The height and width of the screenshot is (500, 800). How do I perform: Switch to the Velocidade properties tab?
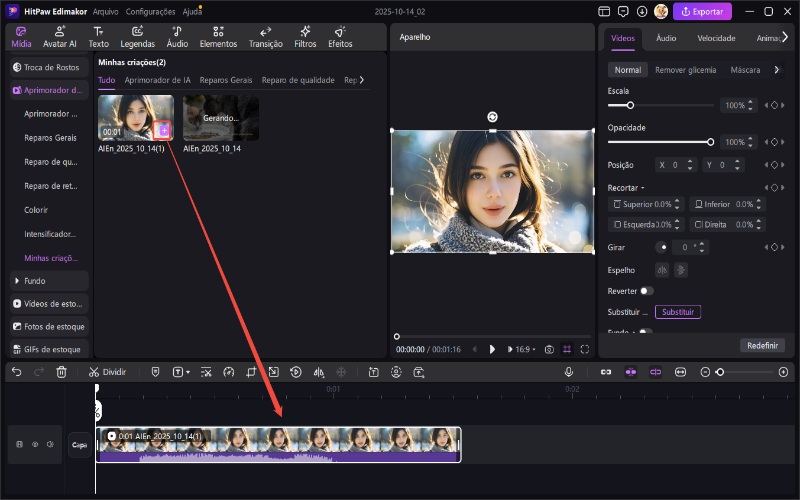pyautogui.click(x=716, y=38)
